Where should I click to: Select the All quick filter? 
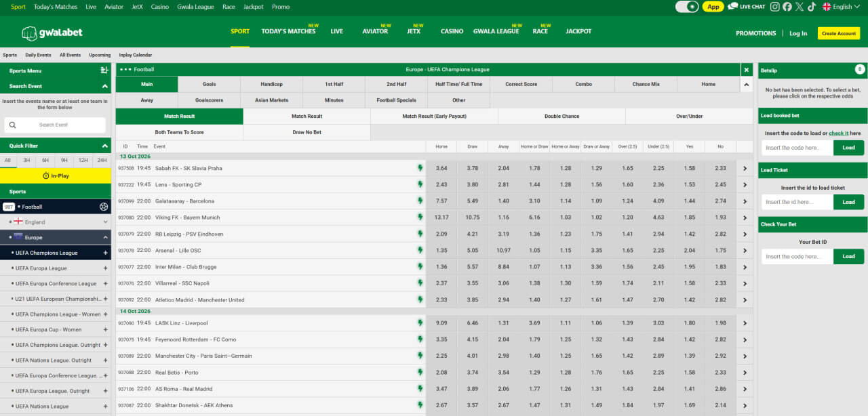click(8, 161)
